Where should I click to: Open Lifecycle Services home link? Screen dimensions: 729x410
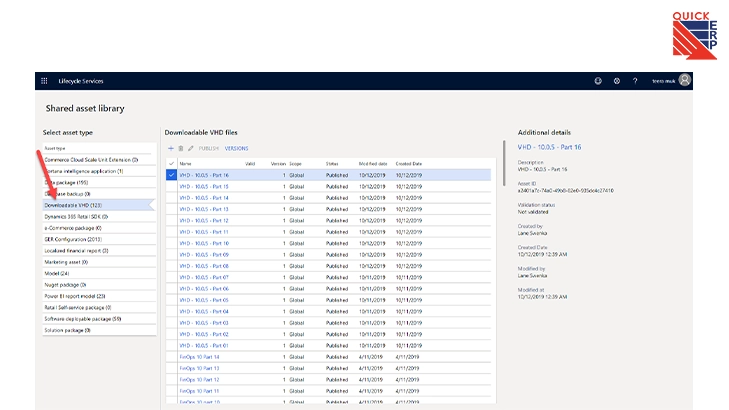(x=81, y=81)
